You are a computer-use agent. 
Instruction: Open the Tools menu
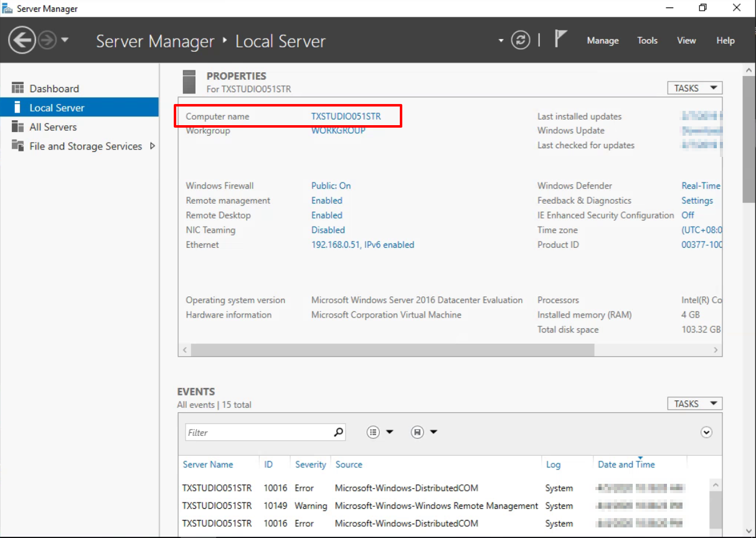[647, 40]
